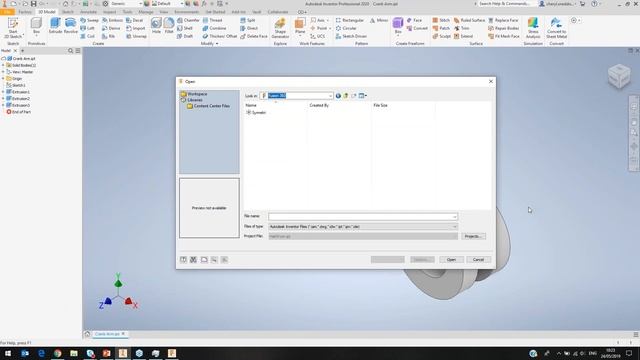Select the Hole tool
Image resolution: width=640 pixels, height=360 pixels.
tap(156, 26)
